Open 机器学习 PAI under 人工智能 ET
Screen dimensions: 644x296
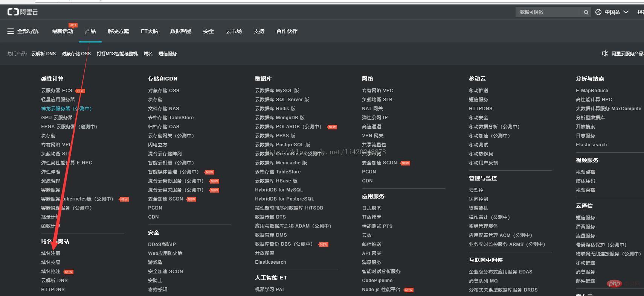click(x=269, y=290)
